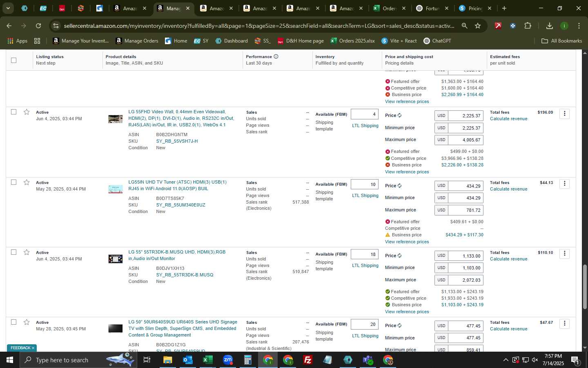Click the page vertical scrollbar thumb

pyautogui.click(x=585, y=286)
